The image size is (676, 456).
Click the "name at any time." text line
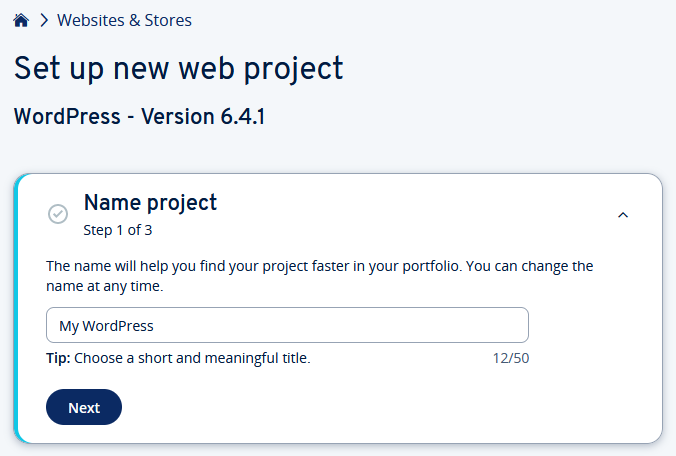[x=105, y=286]
